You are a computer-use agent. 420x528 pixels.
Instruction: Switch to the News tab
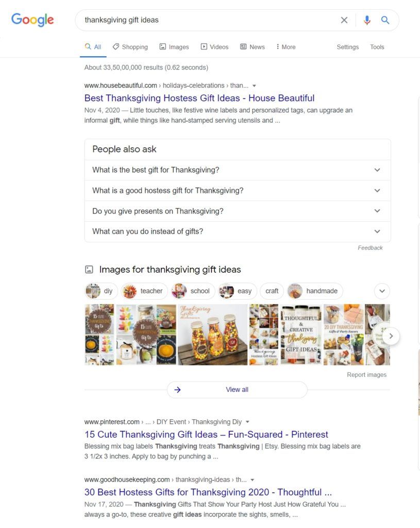pos(253,47)
